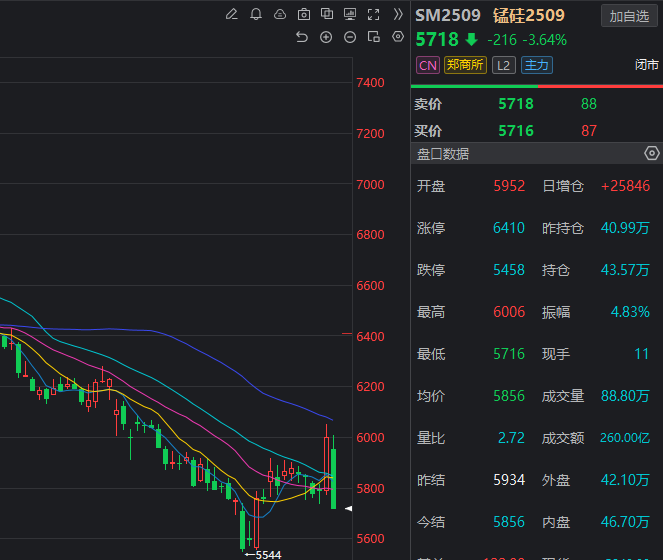Click the CN market tag

tap(428, 66)
